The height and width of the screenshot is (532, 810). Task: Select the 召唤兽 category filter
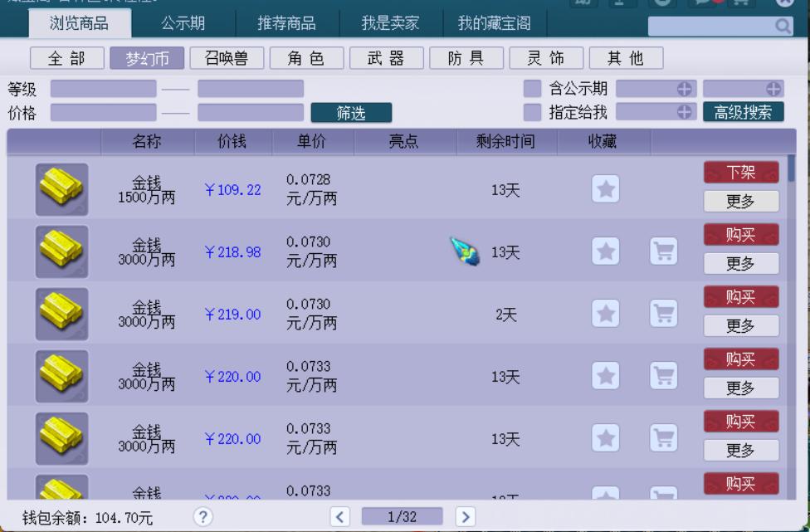227,58
